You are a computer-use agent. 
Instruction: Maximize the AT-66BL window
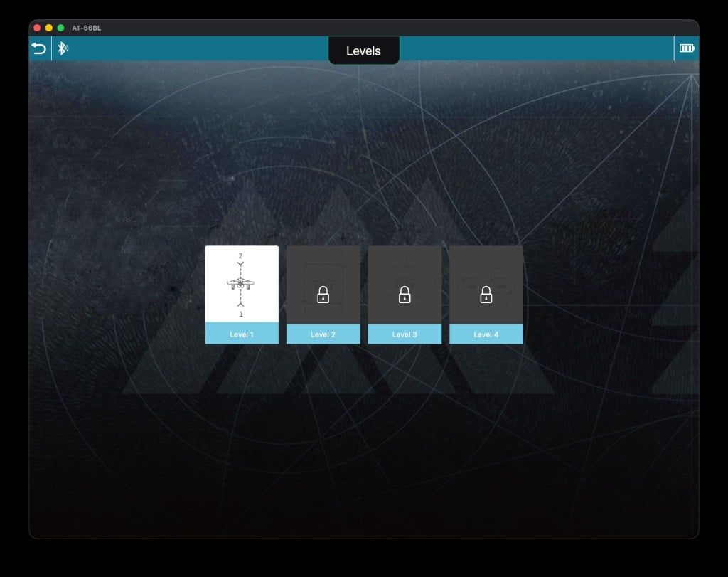[x=60, y=28]
